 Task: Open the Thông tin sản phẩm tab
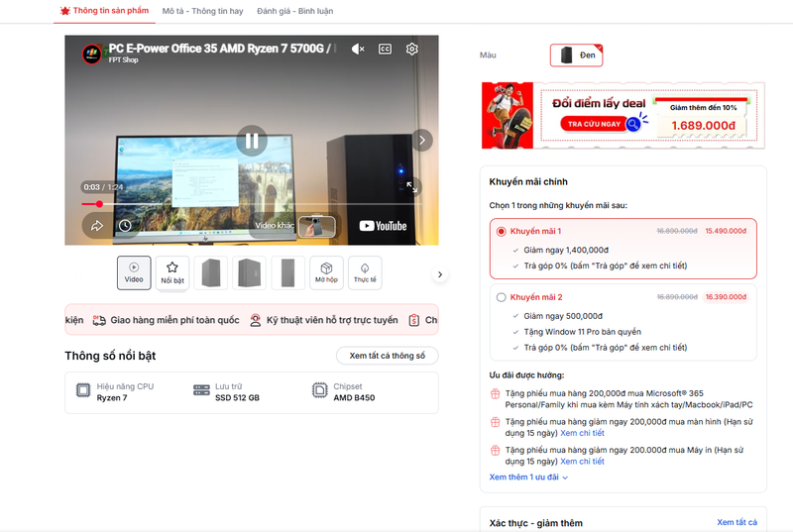105,11
